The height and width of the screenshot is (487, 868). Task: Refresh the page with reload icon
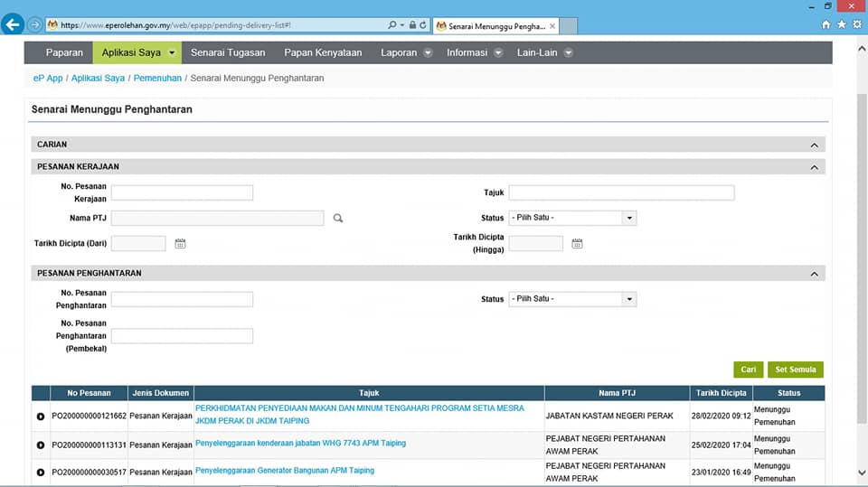[423, 25]
